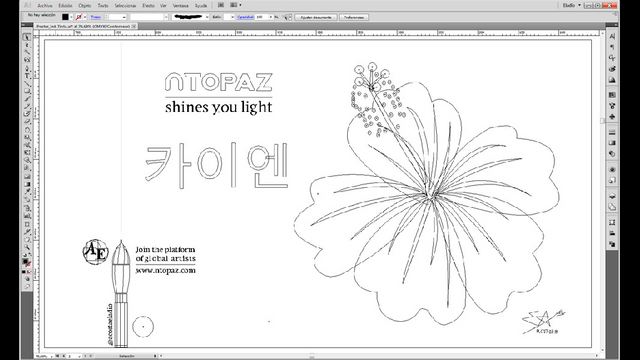Open the Align panel icon
The width and height of the screenshot is (640, 360).
point(612,233)
